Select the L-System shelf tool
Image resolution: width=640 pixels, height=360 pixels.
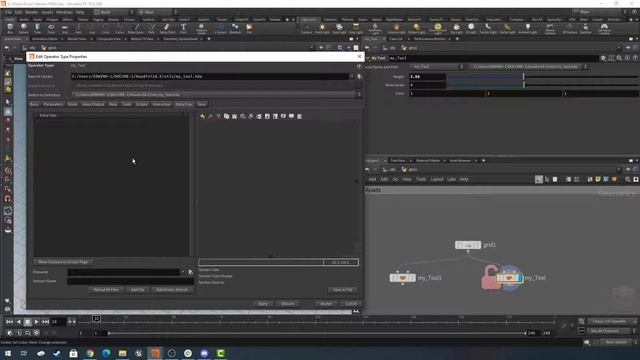coord(220,28)
